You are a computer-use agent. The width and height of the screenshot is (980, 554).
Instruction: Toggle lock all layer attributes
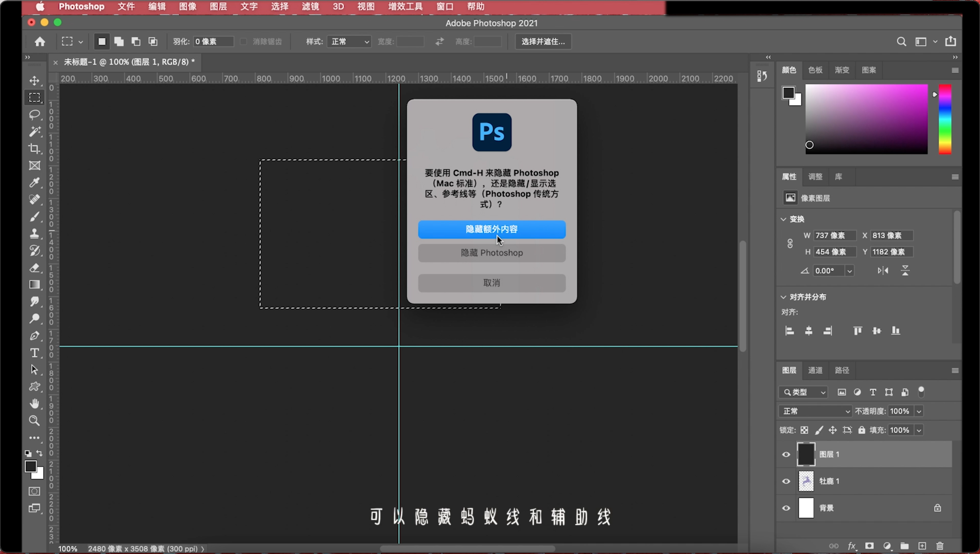coord(862,430)
